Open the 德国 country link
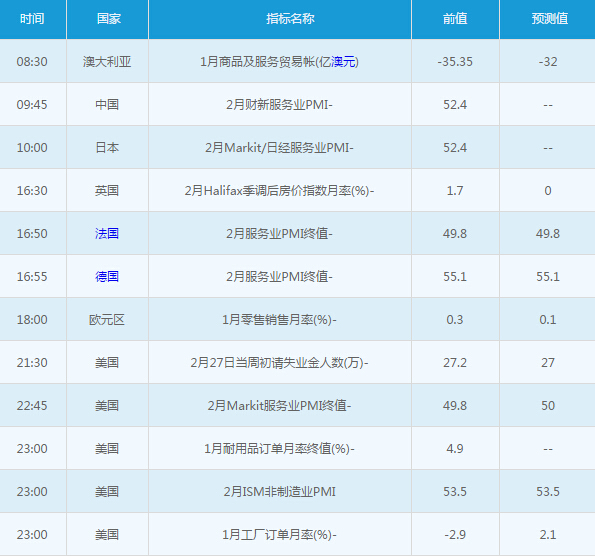Viewport: 595px width, 556px height. point(107,276)
